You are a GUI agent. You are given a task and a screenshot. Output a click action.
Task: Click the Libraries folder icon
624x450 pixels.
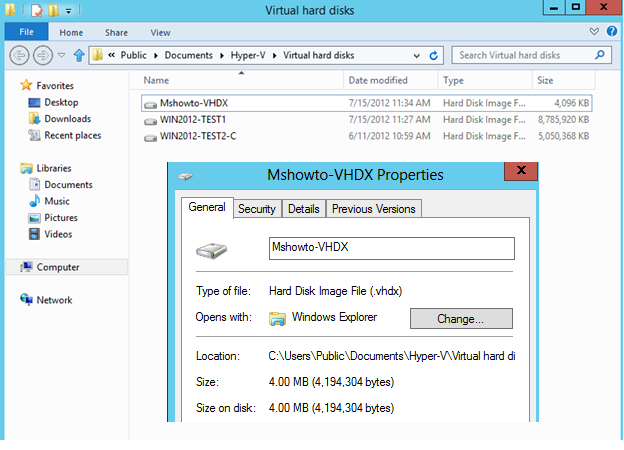26,168
